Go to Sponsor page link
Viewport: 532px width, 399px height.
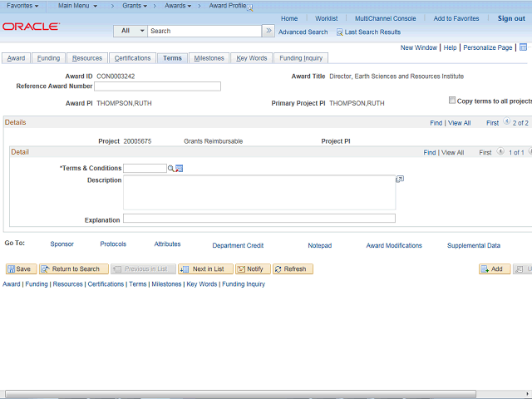click(62, 244)
